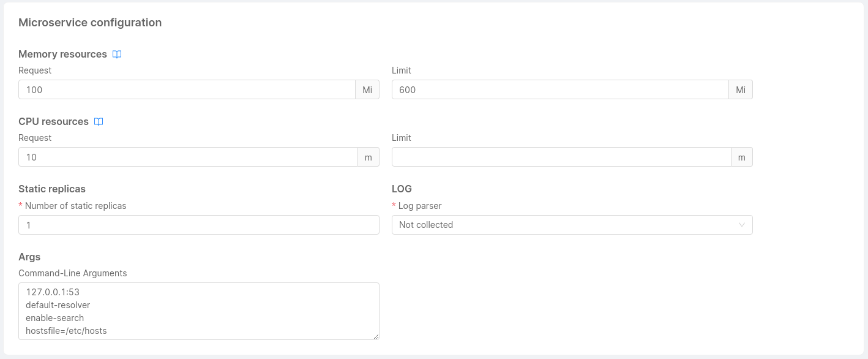Click the 'Number of static replicas' label
This screenshot has width=868, height=359.
point(75,206)
